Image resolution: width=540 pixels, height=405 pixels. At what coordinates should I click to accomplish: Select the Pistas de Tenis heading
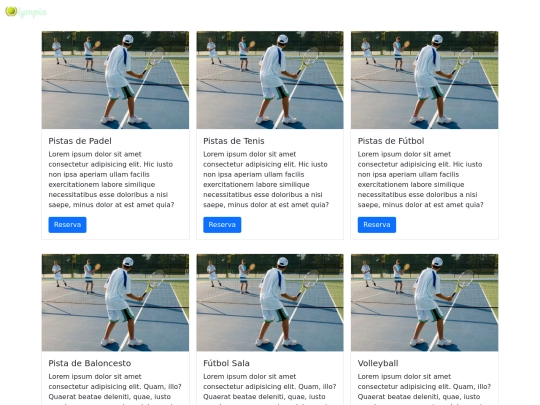[x=233, y=141]
